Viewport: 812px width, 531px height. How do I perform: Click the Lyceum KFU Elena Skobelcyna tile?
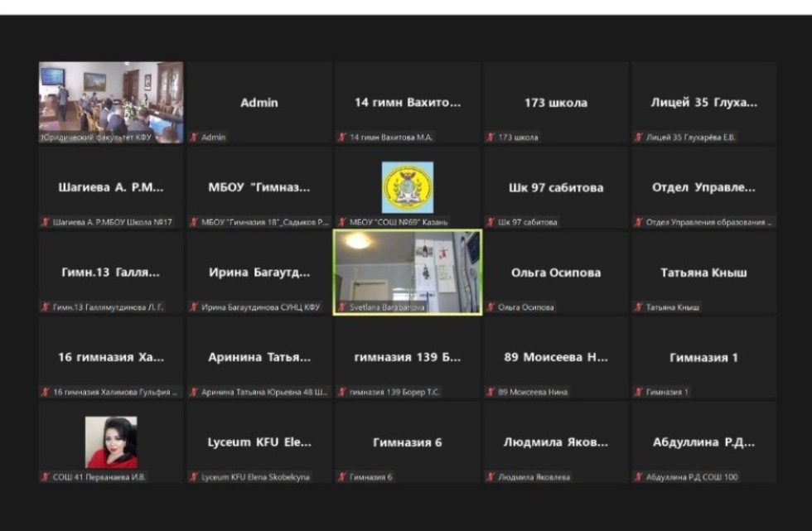pyautogui.click(x=259, y=442)
